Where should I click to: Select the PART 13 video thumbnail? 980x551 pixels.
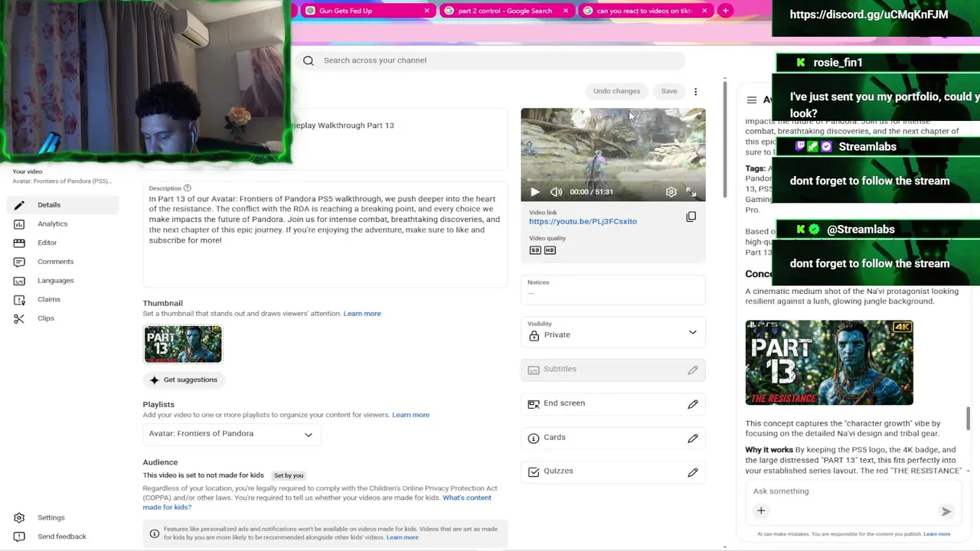(x=183, y=344)
